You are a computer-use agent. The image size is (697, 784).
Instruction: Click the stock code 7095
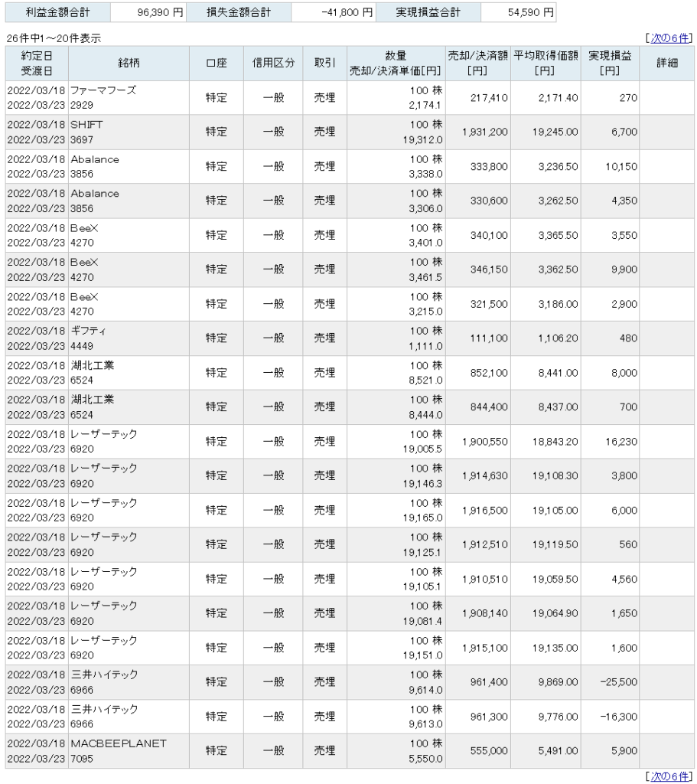coord(82,759)
